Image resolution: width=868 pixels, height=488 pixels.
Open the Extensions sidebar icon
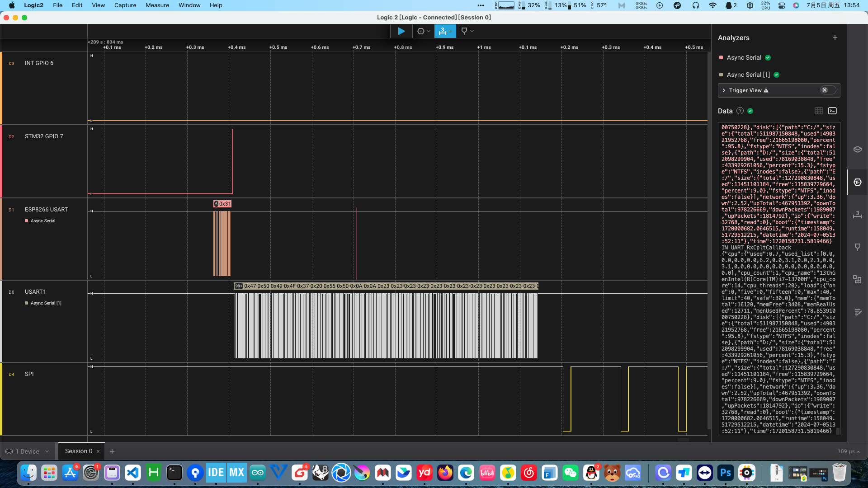(857, 279)
